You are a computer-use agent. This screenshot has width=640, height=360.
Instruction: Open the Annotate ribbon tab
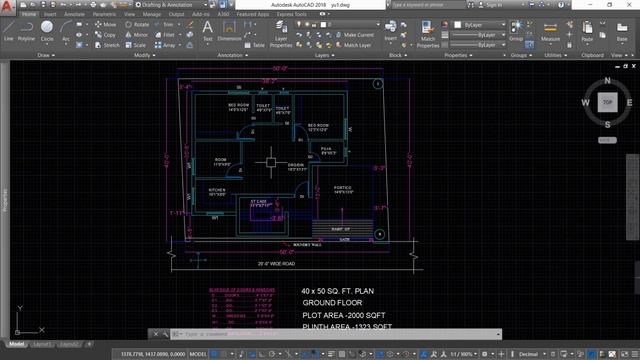[x=75, y=14]
